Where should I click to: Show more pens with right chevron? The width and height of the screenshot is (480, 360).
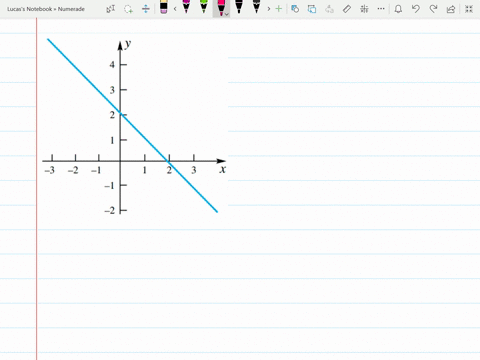tap(269, 9)
